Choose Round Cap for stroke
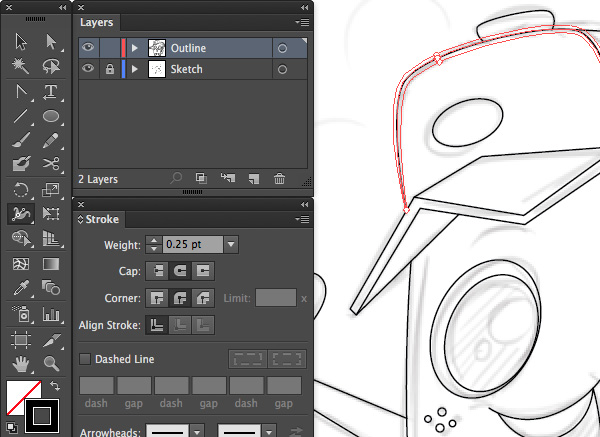The image size is (600, 437). (180, 271)
